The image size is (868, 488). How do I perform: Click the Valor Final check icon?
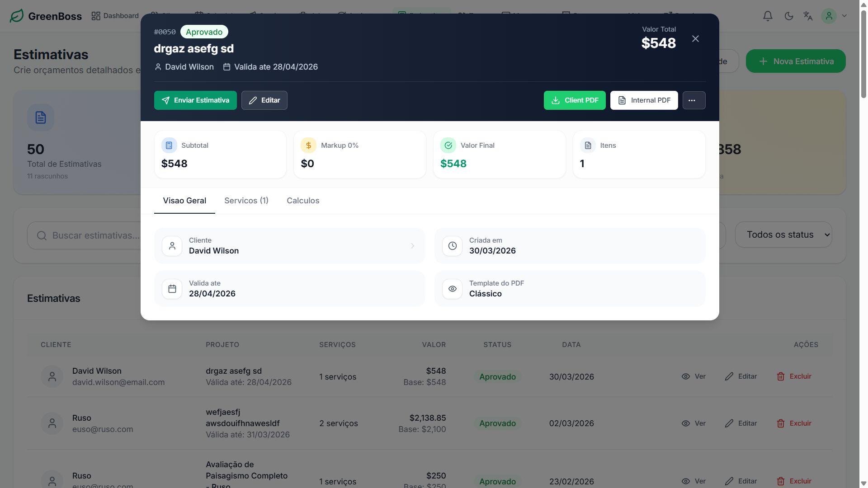click(448, 145)
